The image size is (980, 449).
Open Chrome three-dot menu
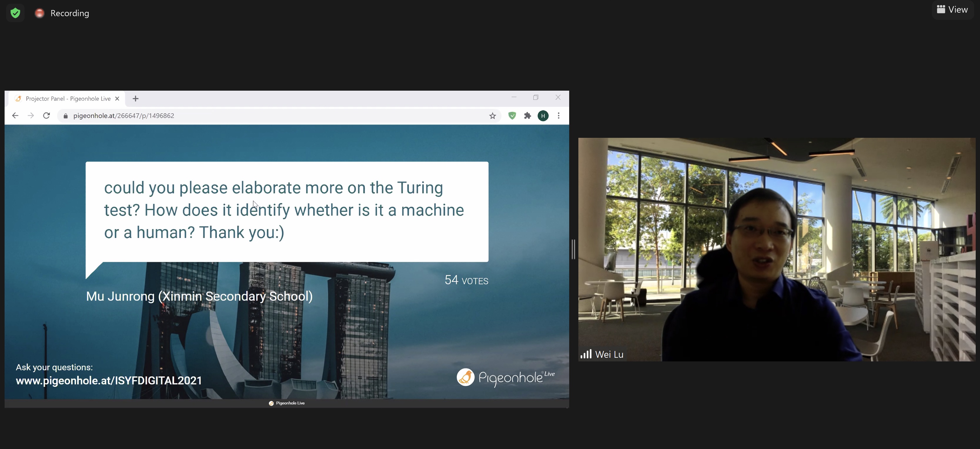click(558, 116)
